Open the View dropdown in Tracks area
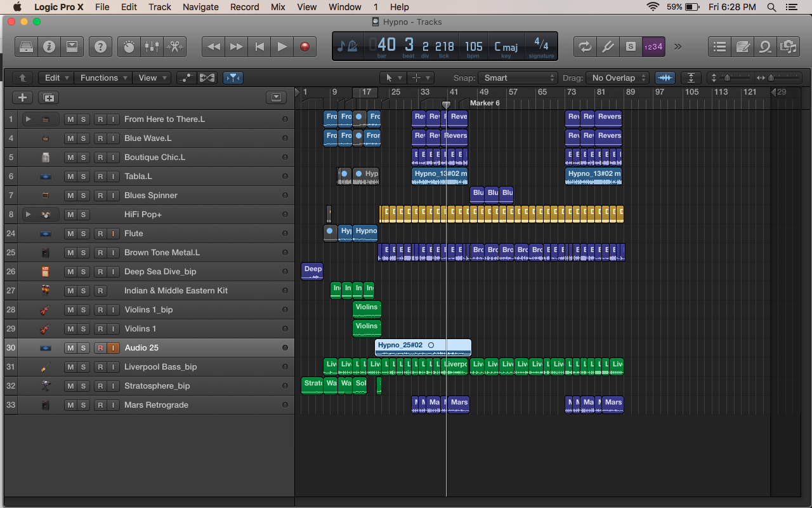 click(x=152, y=78)
